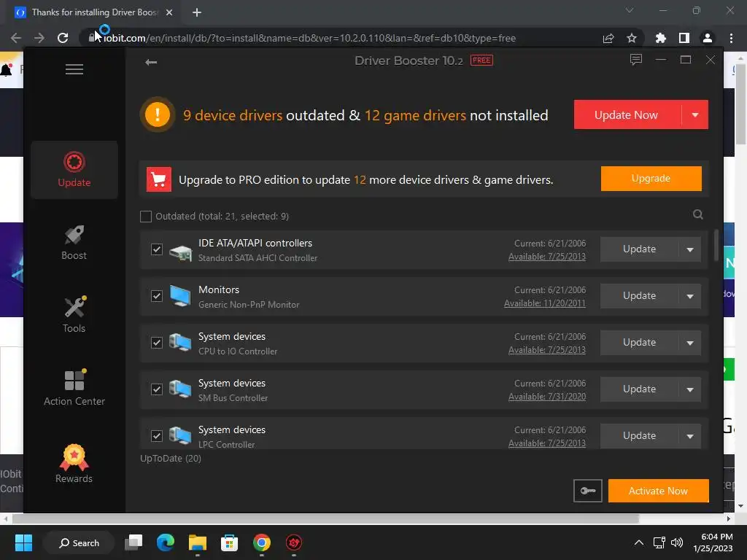Show hidden system tray icons chevron
Viewport: 747px width, 560px height.
point(639,542)
